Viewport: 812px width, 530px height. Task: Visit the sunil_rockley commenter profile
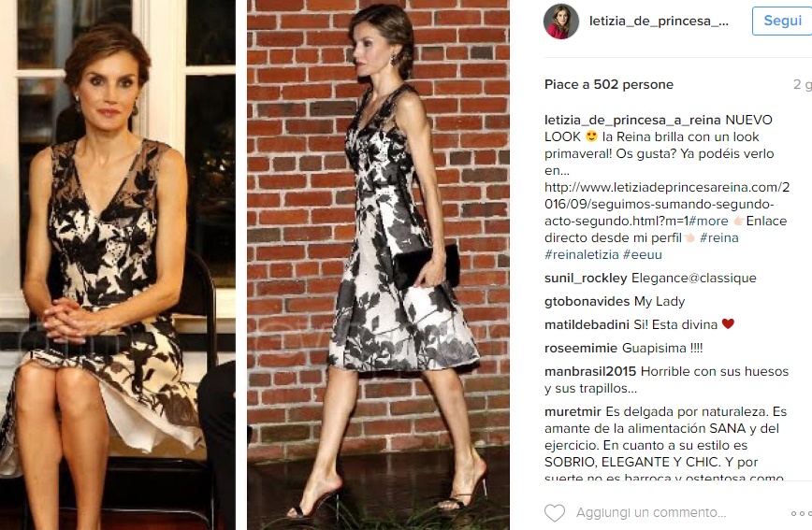coord(586,278)
